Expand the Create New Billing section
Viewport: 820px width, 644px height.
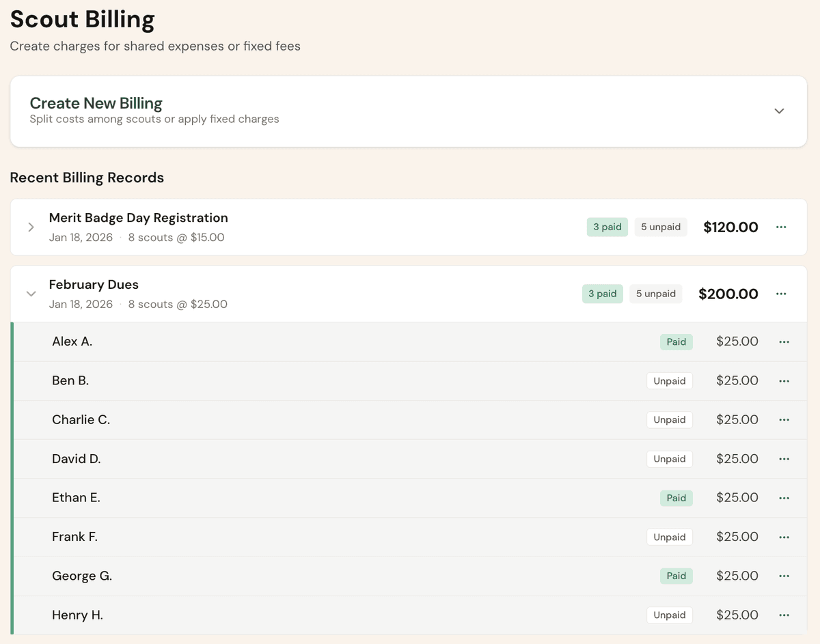778,111
